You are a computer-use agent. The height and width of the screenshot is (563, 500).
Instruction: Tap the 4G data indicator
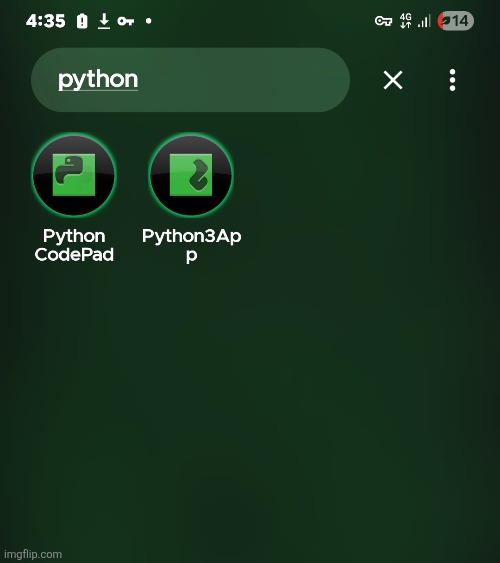coord(406,21)
